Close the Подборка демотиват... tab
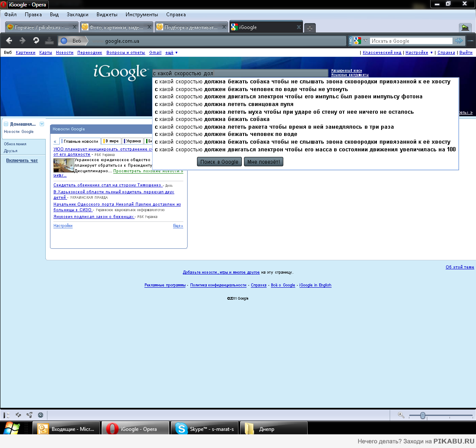Image resolution: width=476 pixels, height=448 pixels. (x=224, y=27)
